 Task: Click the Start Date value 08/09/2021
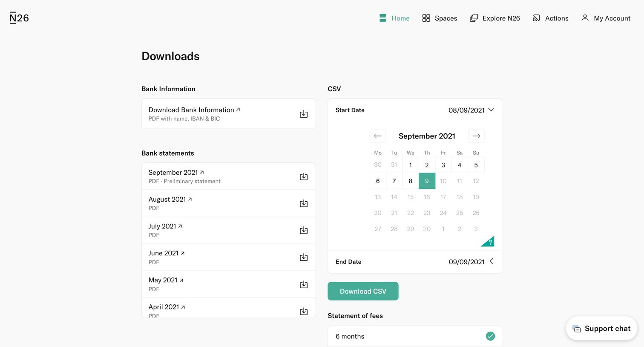(x=466, y=110)
